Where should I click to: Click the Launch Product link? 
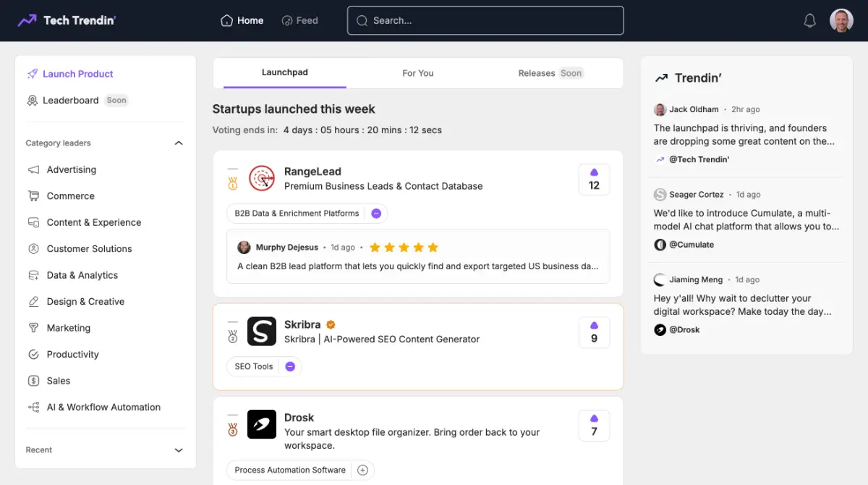[x=77, y=74]
